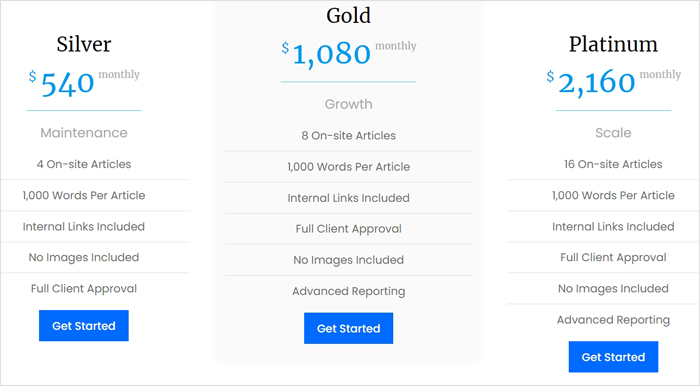
Task: Click Get Started under the Platinum plan
Action: click(613, 357)
